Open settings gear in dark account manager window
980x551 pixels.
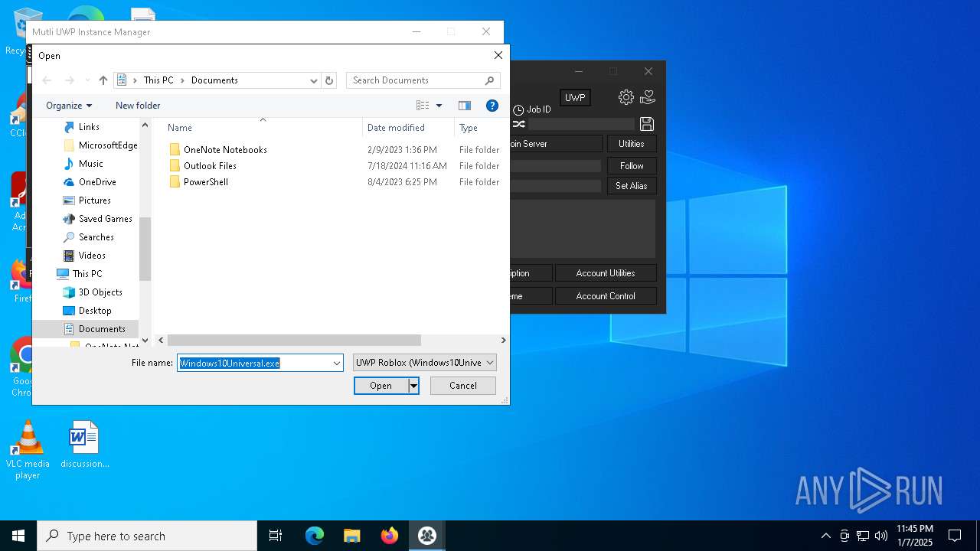[x=626, y=97]
